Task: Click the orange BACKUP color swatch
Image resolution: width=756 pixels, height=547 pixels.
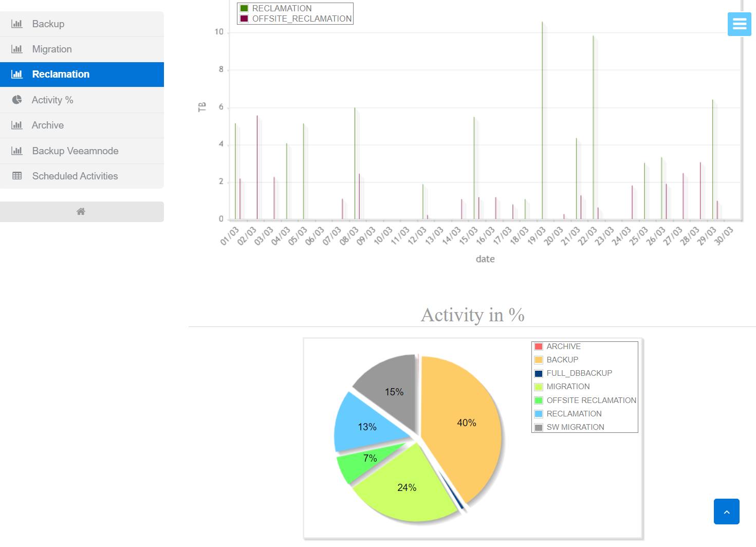Action: (539, 359)
